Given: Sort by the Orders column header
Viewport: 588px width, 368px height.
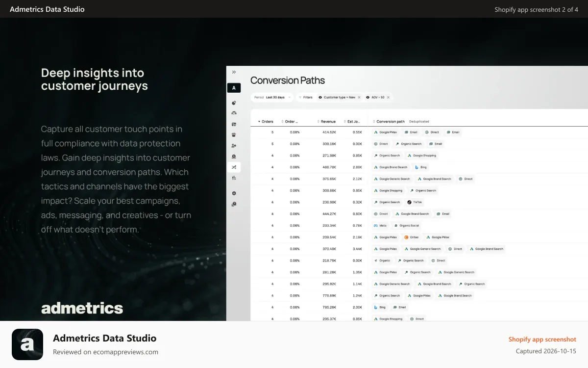Looking at the screenshot, I should [266, 121].
